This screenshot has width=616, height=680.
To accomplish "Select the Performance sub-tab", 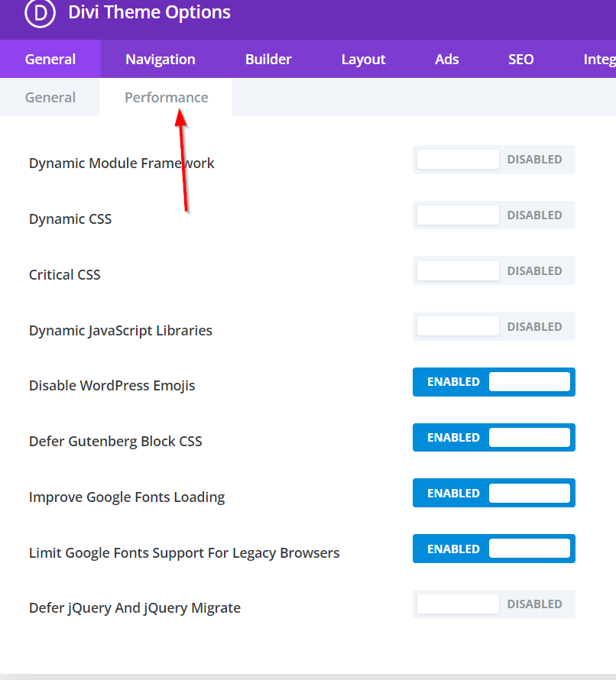I will click(x=166, y=98).
